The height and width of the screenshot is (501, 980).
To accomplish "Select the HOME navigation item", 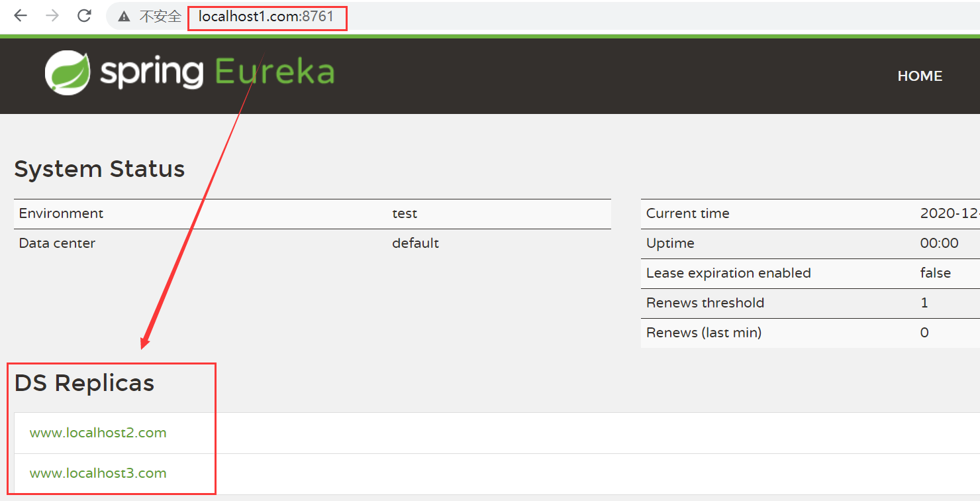I will pos(920,76).
